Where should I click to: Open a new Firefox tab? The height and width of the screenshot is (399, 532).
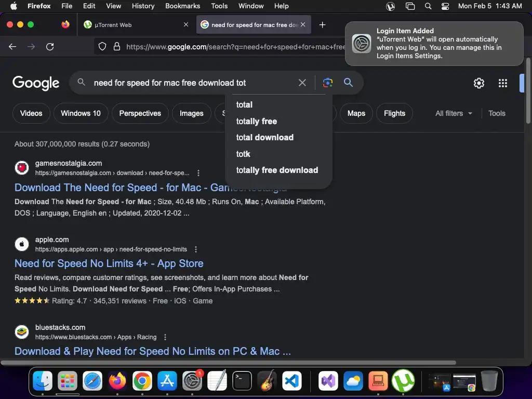pos(322,25)
